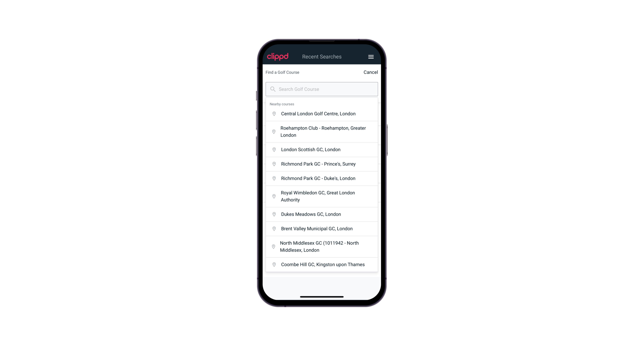The height and width of the screenshot is (346, 644).
Task: Select North Middlesex GC from nearby courses
Action: [322, 246]
